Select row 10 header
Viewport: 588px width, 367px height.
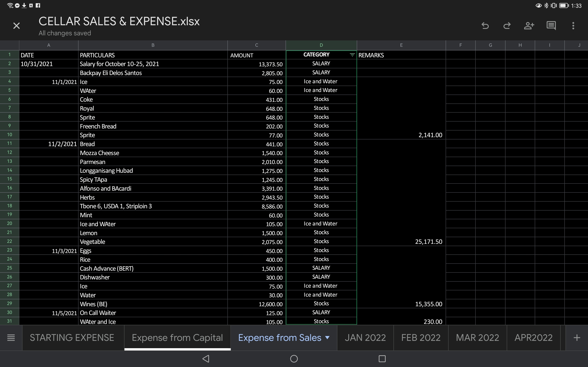pos(9,134)
